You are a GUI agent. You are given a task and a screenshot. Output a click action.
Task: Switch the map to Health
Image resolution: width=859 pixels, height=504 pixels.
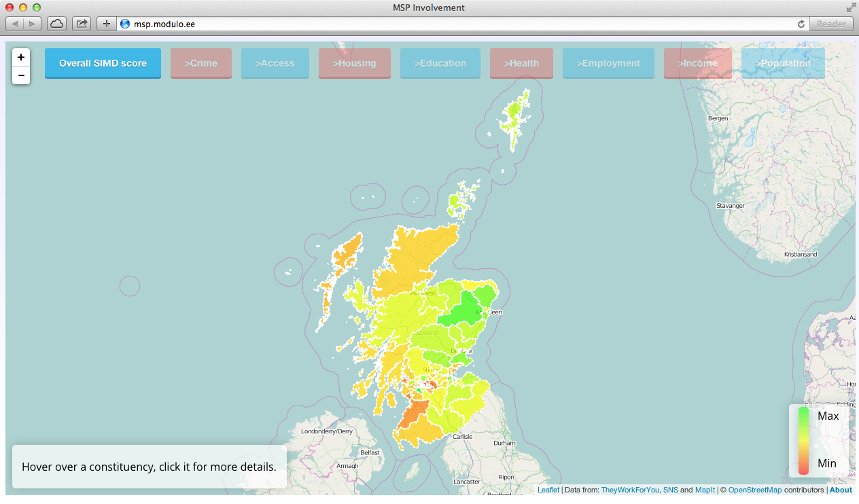(521, 63)
